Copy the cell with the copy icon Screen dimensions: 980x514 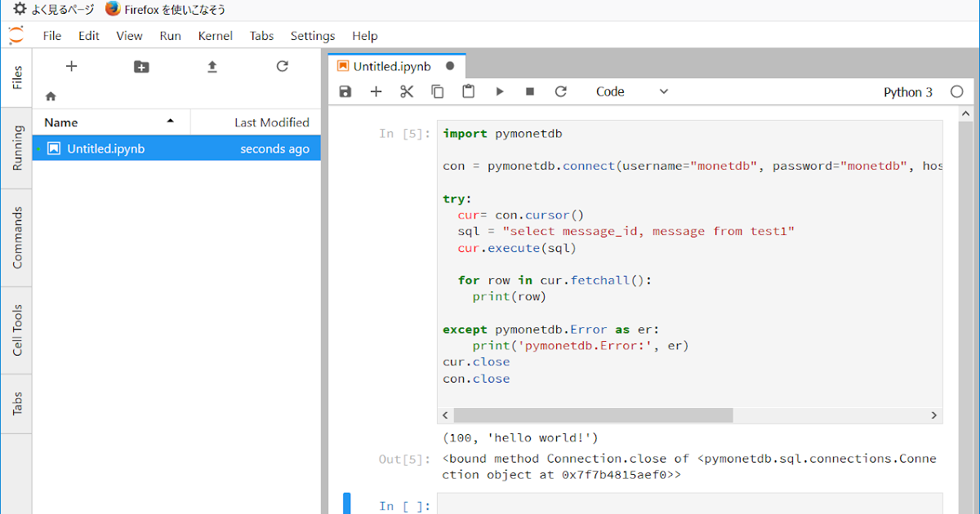point(438,91)
